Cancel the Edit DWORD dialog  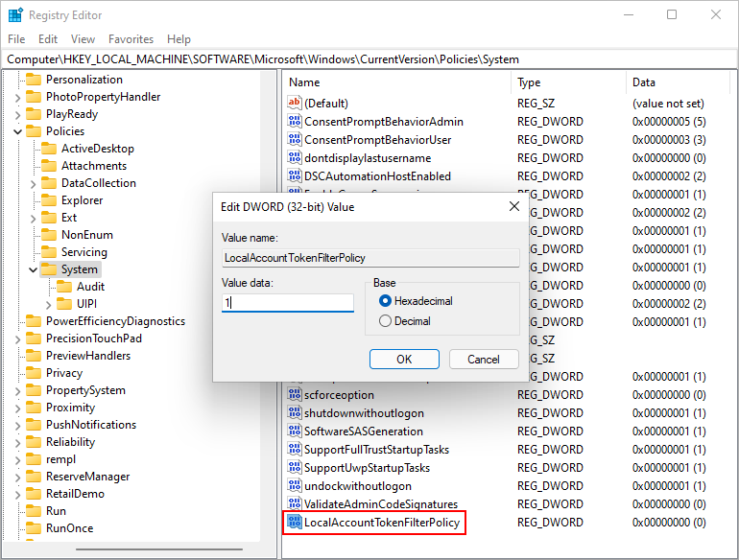pos(484,360)
